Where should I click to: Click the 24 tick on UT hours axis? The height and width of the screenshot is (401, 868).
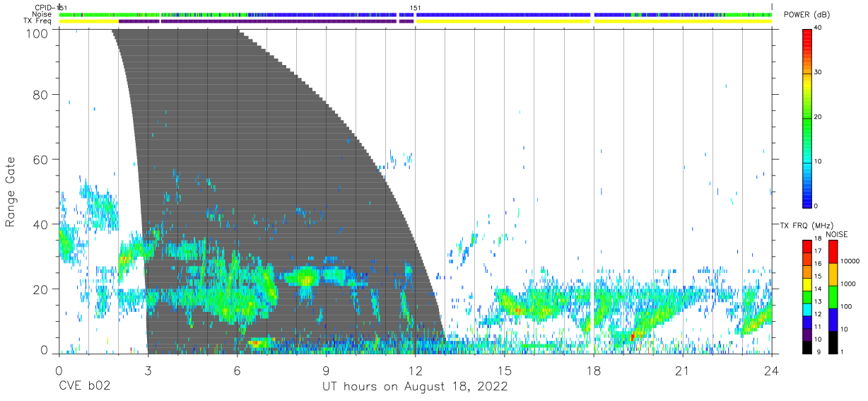[771, 370]
